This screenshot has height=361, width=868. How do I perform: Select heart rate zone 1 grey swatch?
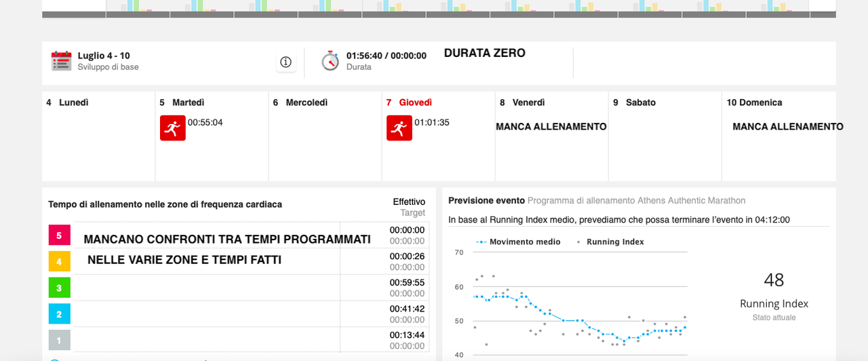coord(59,340)
